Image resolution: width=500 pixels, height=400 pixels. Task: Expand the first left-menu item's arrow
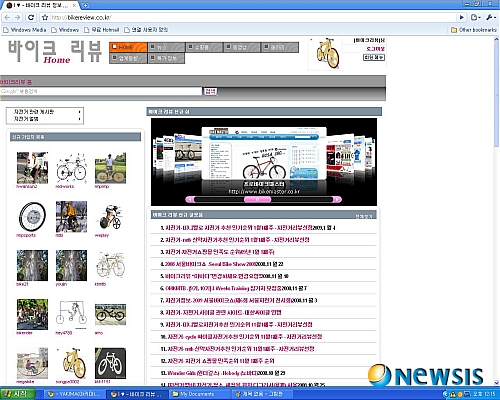point(79,112)
